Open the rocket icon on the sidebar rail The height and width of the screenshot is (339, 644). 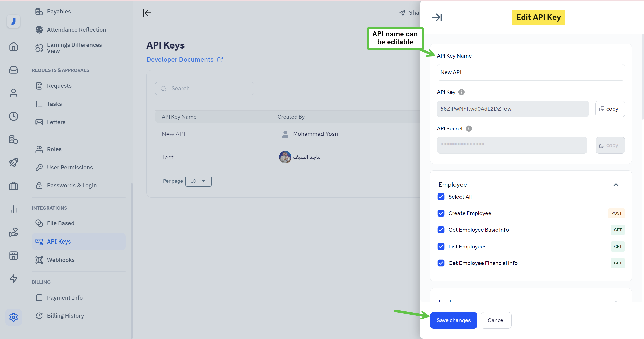(x=13, y=162)
